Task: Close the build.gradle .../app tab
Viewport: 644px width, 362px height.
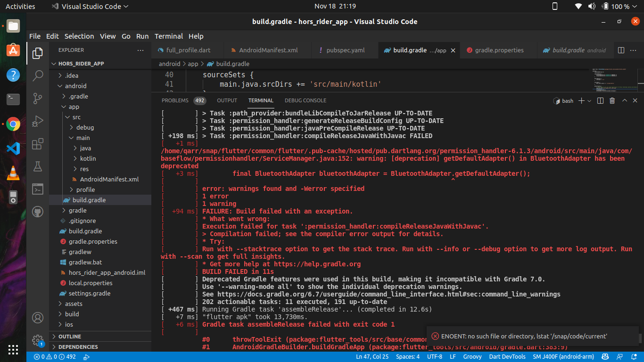Action: point(453,50)
